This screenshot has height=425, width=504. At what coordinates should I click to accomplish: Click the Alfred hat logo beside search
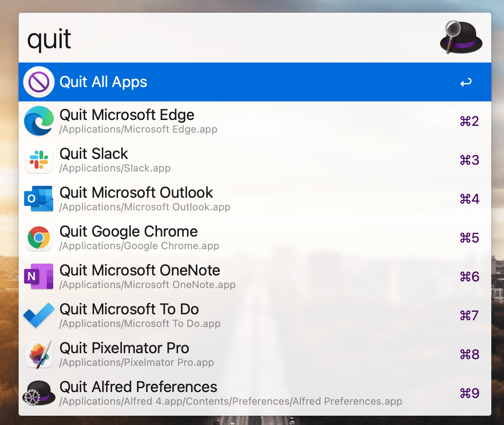(461, 37)
